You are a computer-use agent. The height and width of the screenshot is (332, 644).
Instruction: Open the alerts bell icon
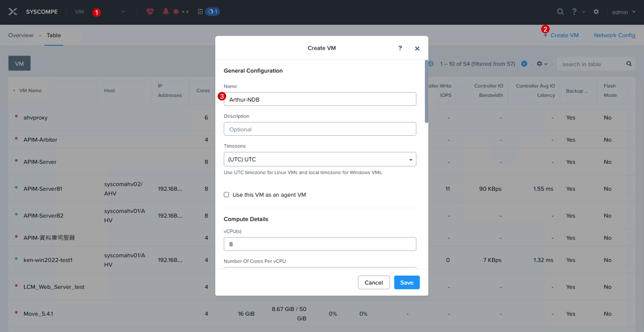(x=166, y=12)
